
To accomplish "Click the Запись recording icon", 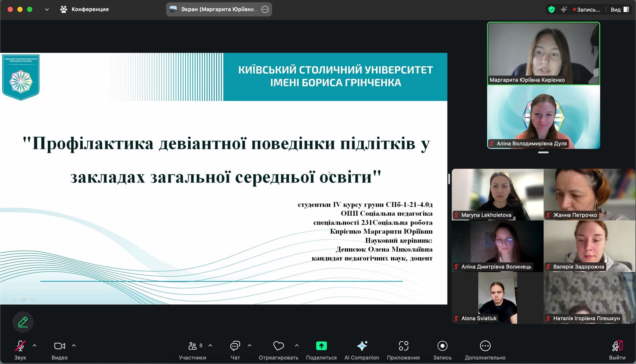I will click(x=442, y=346).
